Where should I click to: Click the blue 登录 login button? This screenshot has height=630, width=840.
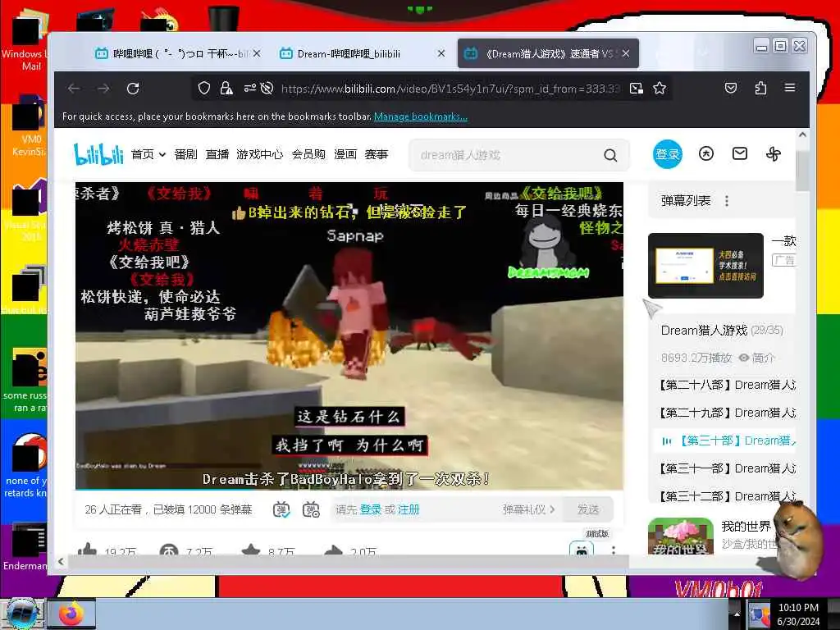[668, 154]
